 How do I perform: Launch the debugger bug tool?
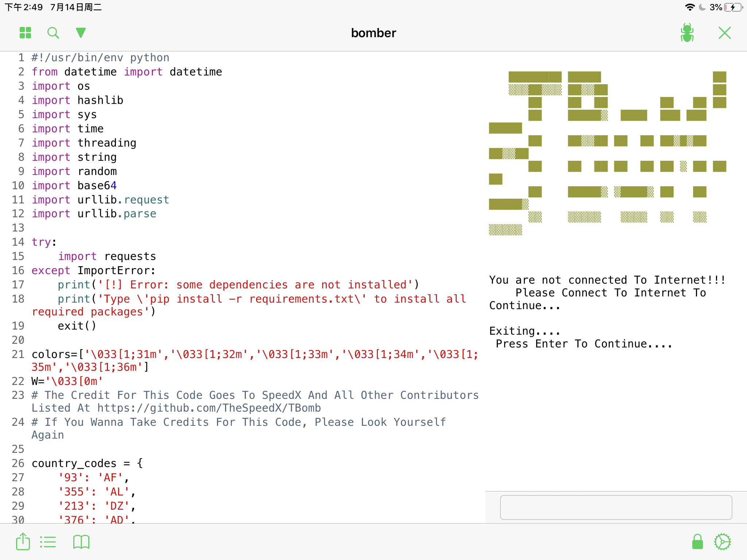click(x=687, y=32)
